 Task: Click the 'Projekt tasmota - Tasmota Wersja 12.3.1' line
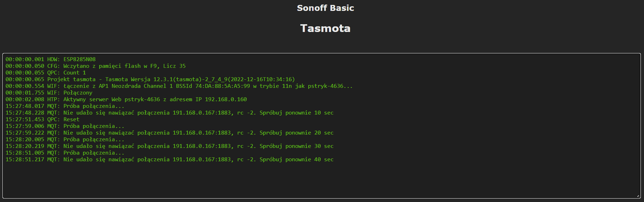click(150, 79)
